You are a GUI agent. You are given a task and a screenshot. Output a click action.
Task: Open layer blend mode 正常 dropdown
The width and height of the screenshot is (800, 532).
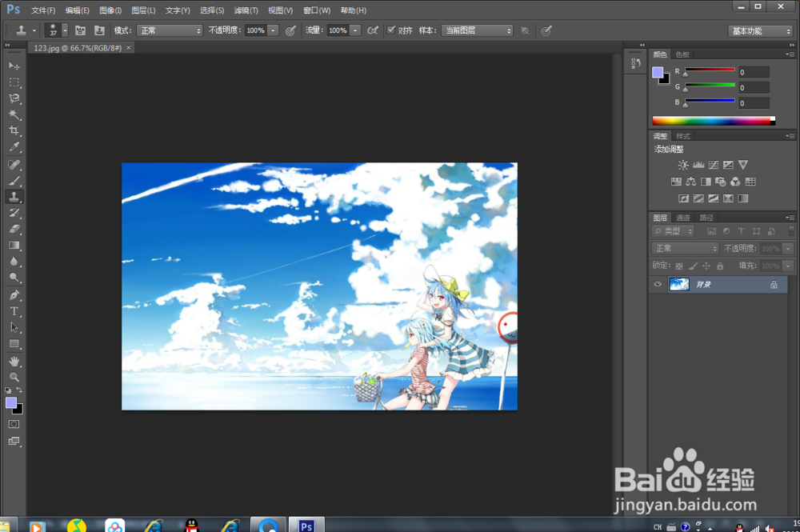coord(685,249)
